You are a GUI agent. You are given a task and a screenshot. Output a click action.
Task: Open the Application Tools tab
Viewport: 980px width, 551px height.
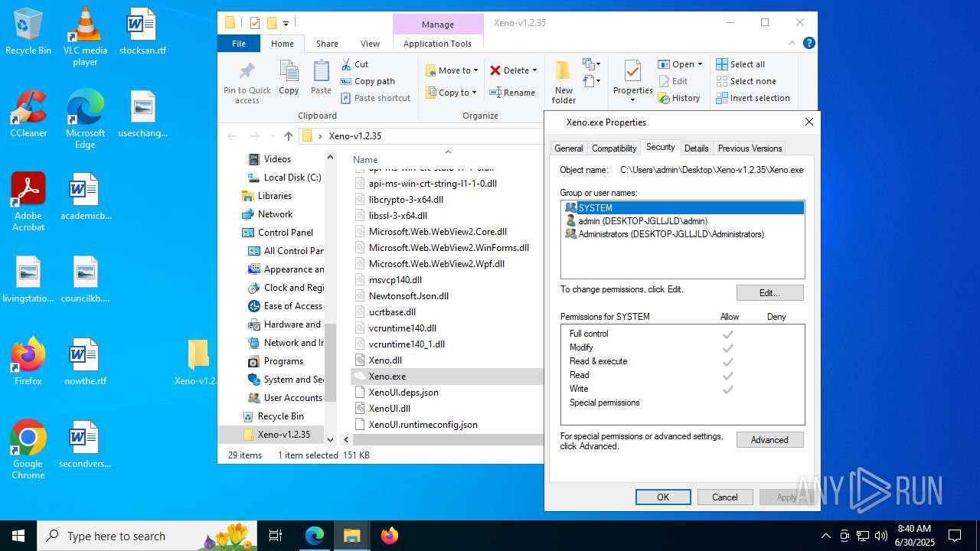pyautogui.click(x=437, y=44)
